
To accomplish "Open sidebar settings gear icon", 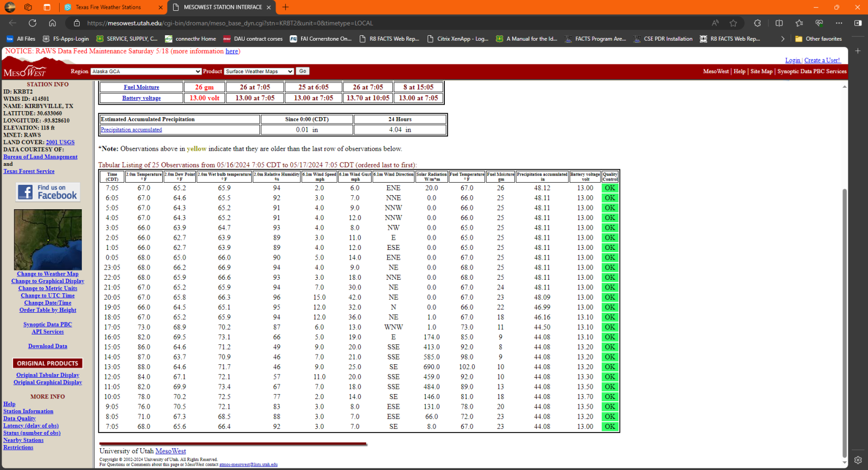I will pyautogui.click(x=858, y=460).
